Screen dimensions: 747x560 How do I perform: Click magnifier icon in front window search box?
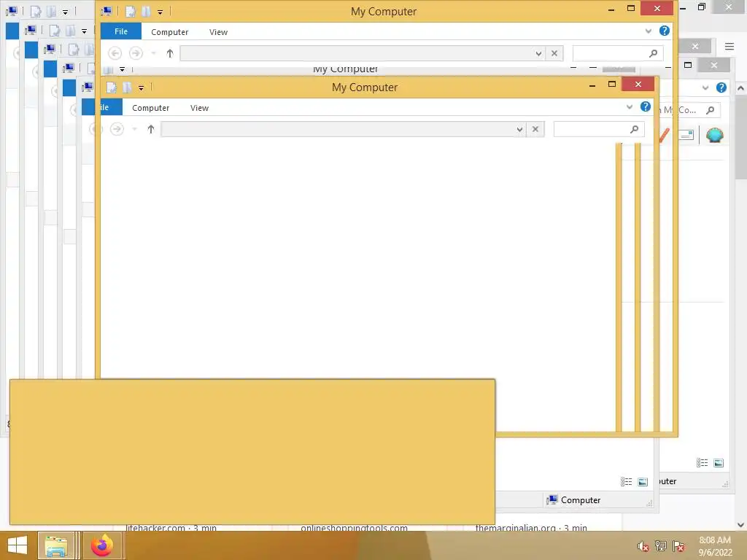[634, 129]
